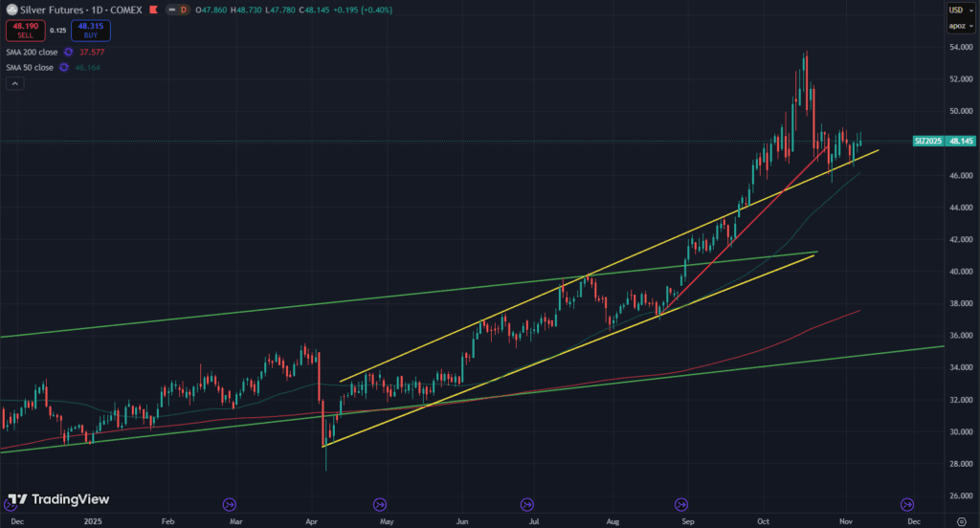Click the SMA 200 indicator refresh icon

[x=67, y=52]
